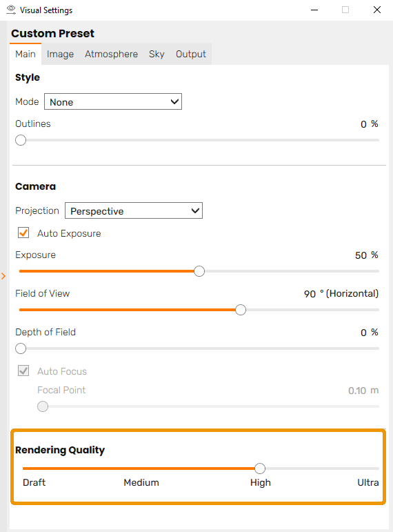393x532 pixels.
Task: Click the Outlines slider handle
Action: pos(21,140)
